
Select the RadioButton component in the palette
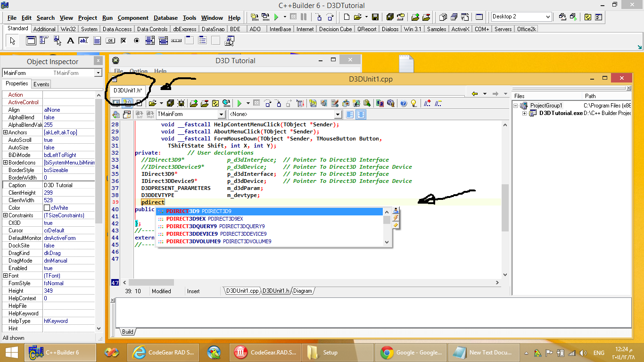point(137,41)
